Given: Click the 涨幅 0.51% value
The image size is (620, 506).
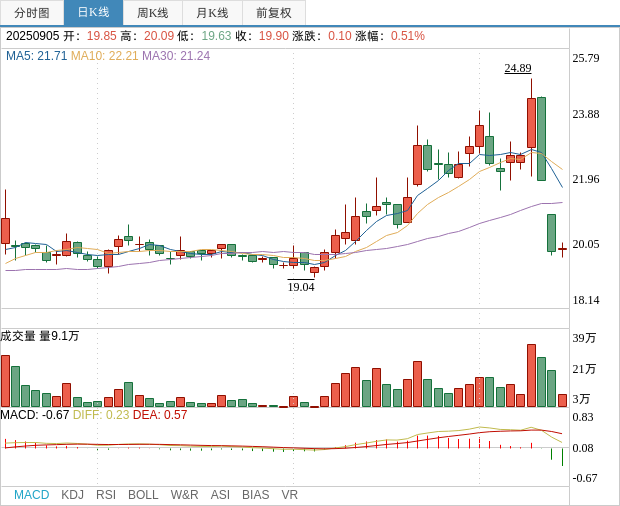Looking at the screenshot, I should point(408,36).
